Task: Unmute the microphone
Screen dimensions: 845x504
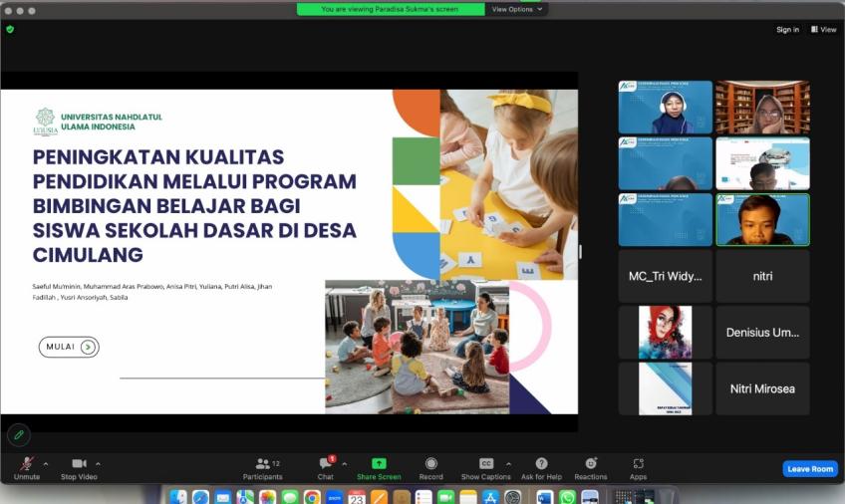Action: (26, 468)
